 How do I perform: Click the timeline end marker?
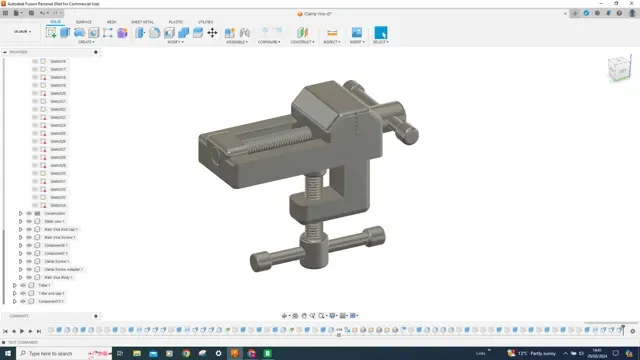tap(623, 330)
